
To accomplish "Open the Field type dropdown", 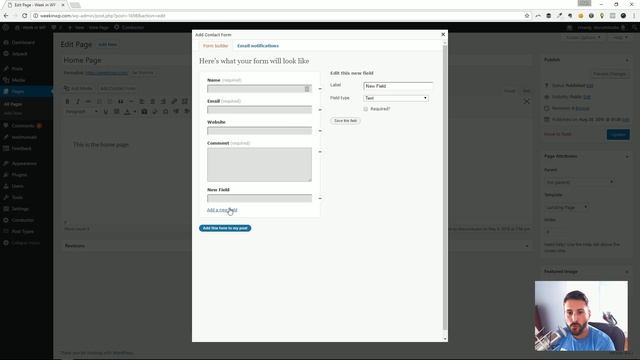I will [396, 98].
